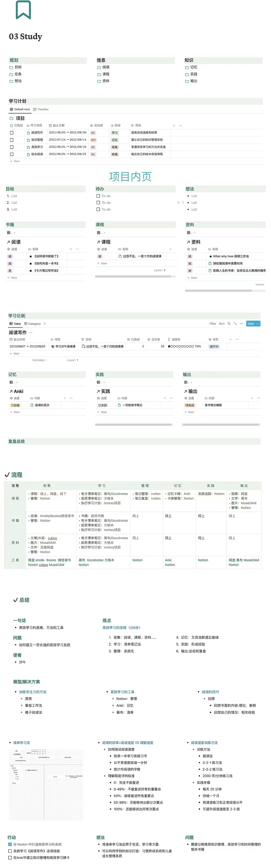Click the drag handle beside second To-do
The height and width of the screenshot is (868, 271).
click(183, 203)
